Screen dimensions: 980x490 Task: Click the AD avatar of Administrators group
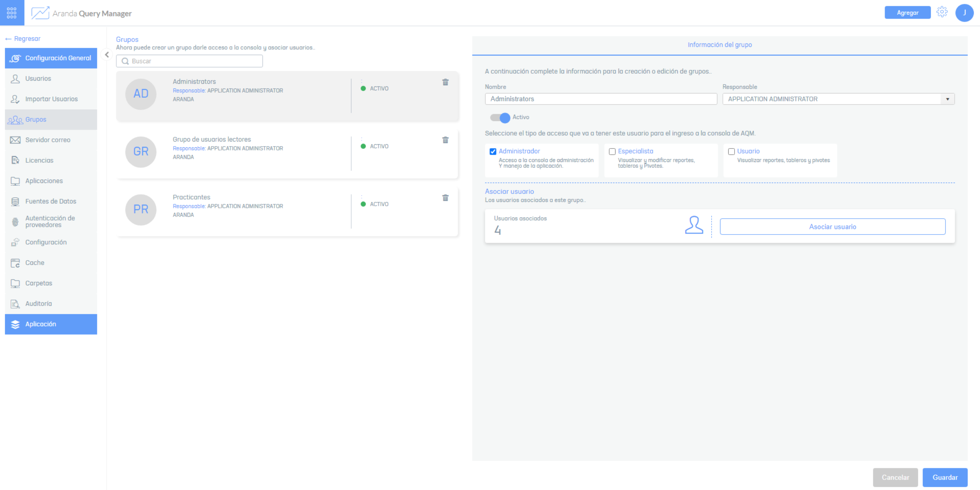pyautogui.click(x=141, y=94)
